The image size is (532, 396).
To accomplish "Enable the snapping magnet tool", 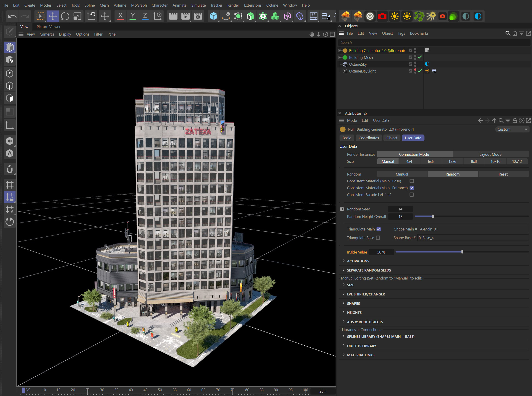I will 10,169.
